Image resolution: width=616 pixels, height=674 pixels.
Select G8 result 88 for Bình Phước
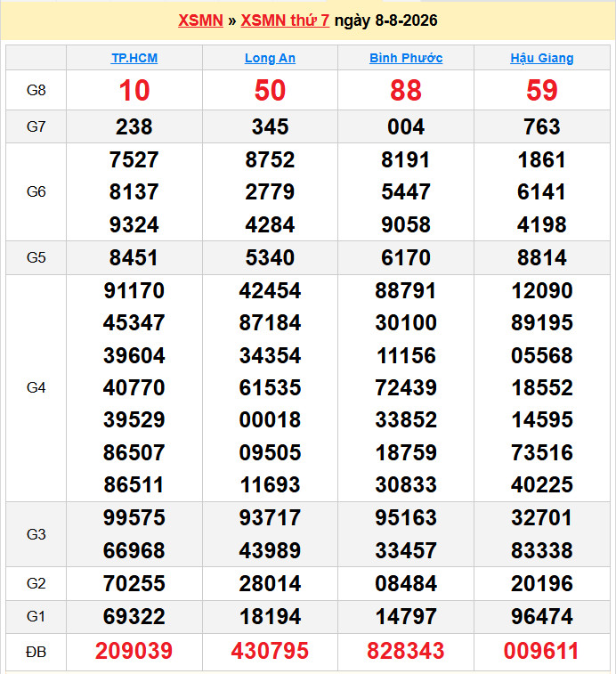[x=406, y=90]
